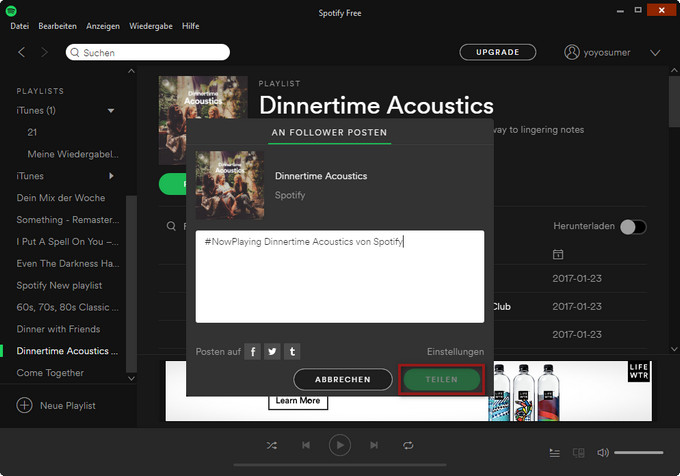Open the account dropdown chevron
The height and width of the screenshot is (476, 680).
pyautogui.click(x=655, y=53)
